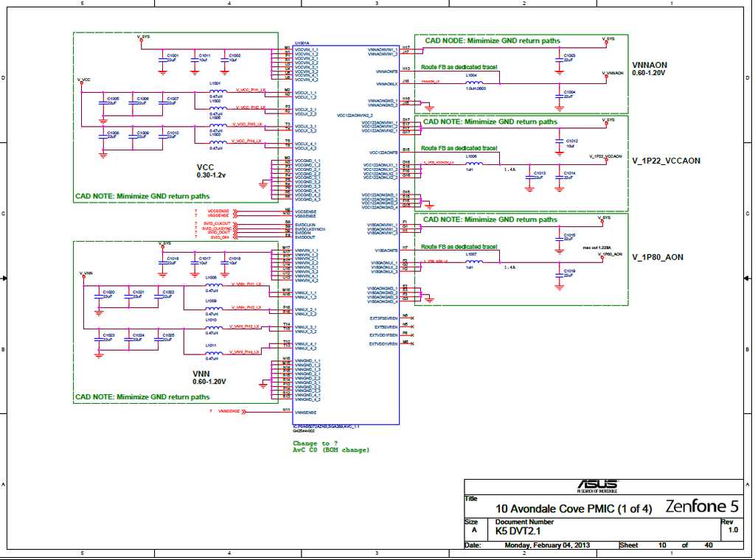This screenshot has width=755, height=560.
Task: Select title '10 Avondale Cove PMIC (1 of 4)'
Action: 574,508
